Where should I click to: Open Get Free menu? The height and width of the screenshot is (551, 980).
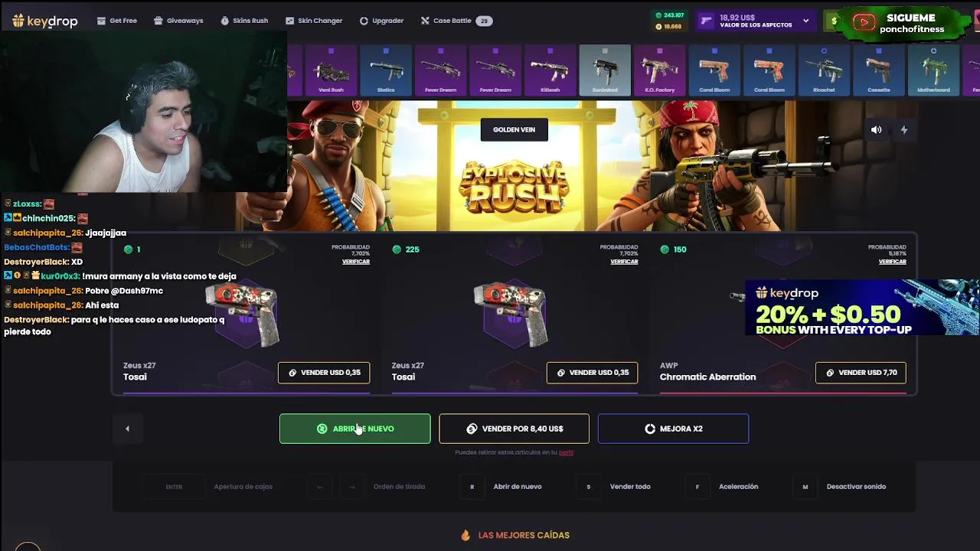pos(117,21)
